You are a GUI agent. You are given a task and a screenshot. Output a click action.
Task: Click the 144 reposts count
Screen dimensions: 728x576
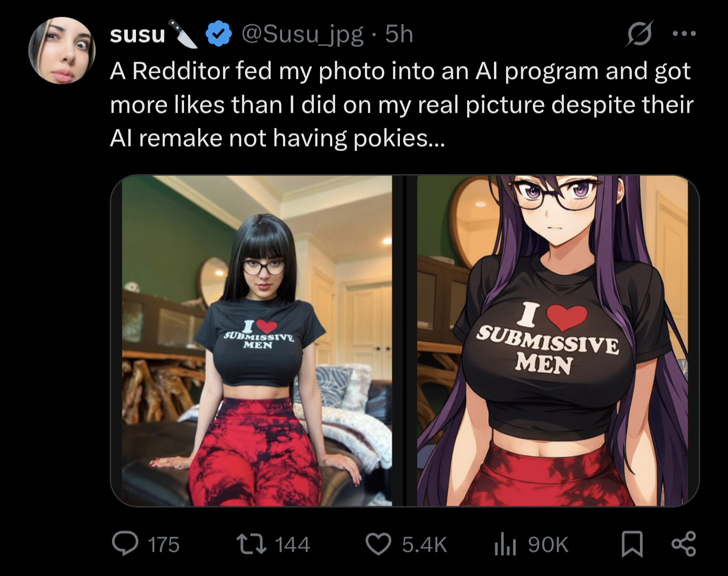pyautogui.click(x=292, y=545)
